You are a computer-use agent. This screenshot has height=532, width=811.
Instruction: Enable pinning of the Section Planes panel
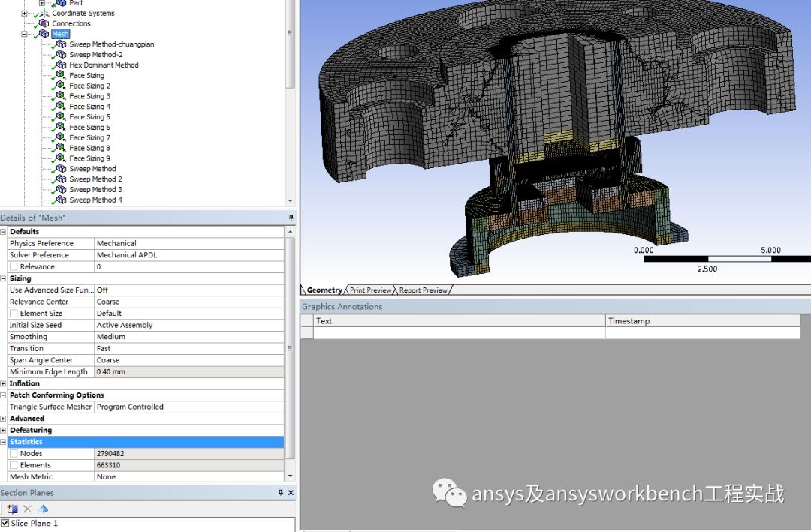[x=281, y=493]
